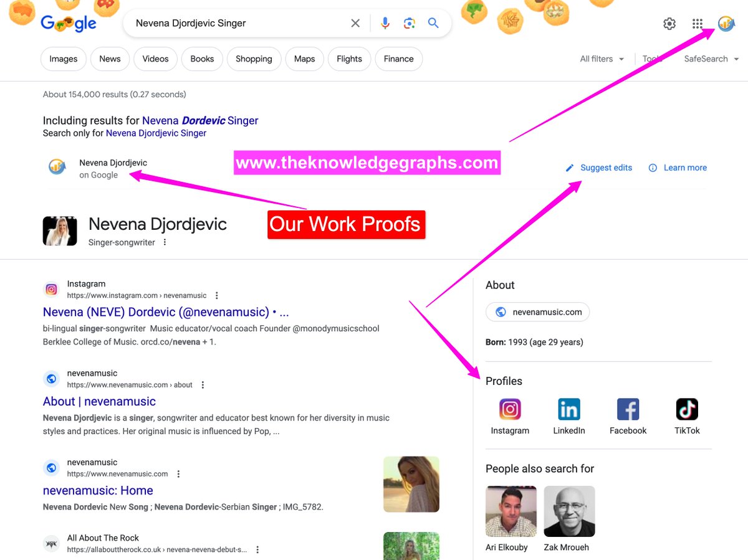Screen dimensions: 748x560
Task: Open the account profile avatar
Action: (726, 24)
